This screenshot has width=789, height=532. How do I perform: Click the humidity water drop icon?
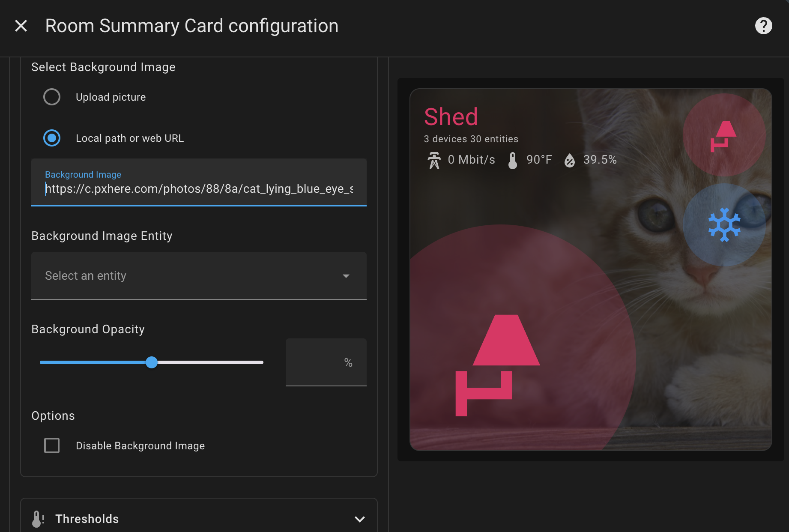click(569, 161)
